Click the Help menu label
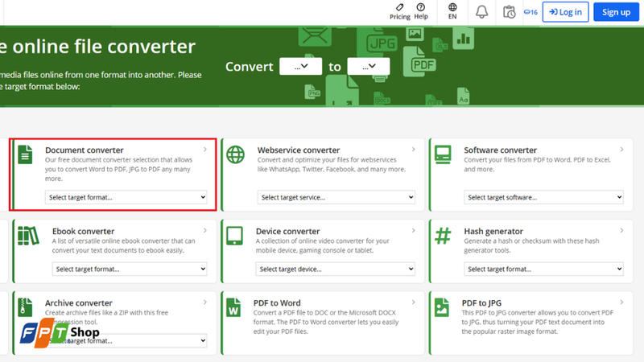This screenshot has width=644, height=362. 420,17
